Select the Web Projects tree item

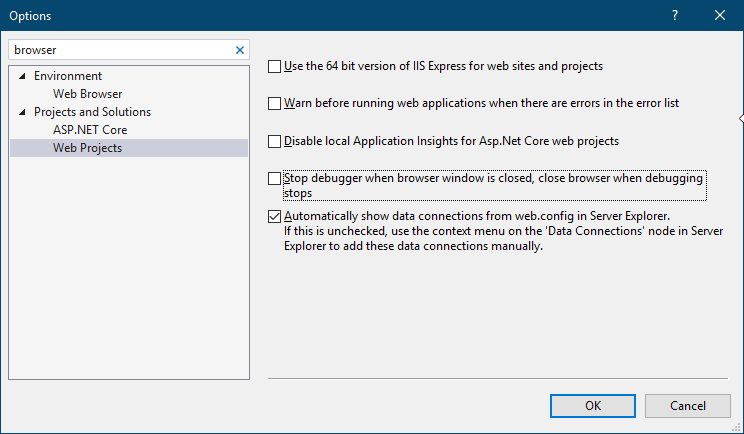click(87, 148)
